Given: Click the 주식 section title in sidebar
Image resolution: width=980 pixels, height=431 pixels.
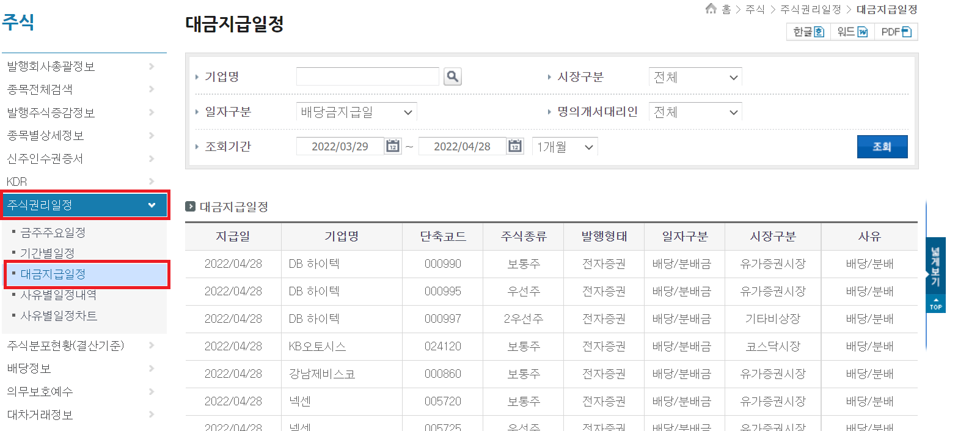Looking at the screenshot, I should (x=18, y=22).
